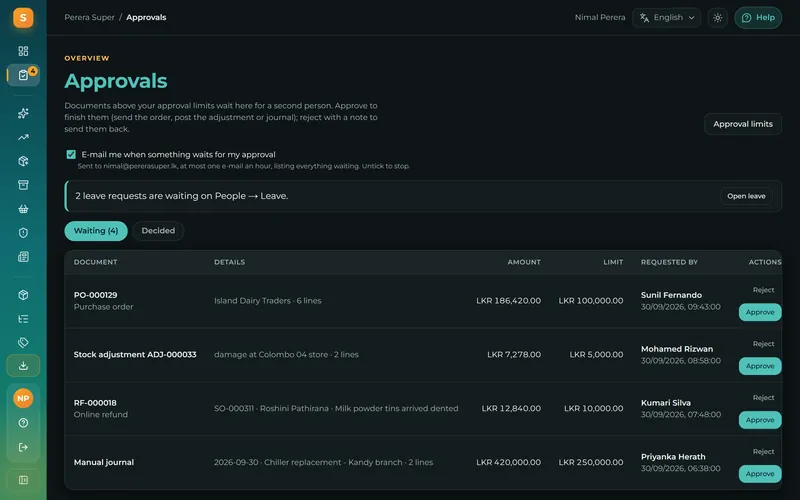Click the orange S logo in sidebar

23,18
